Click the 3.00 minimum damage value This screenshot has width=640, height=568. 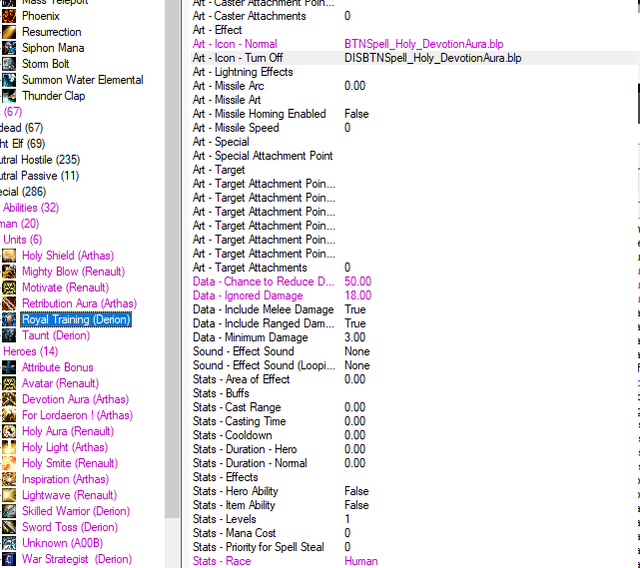pyautogui.click(x=355, y=337)
